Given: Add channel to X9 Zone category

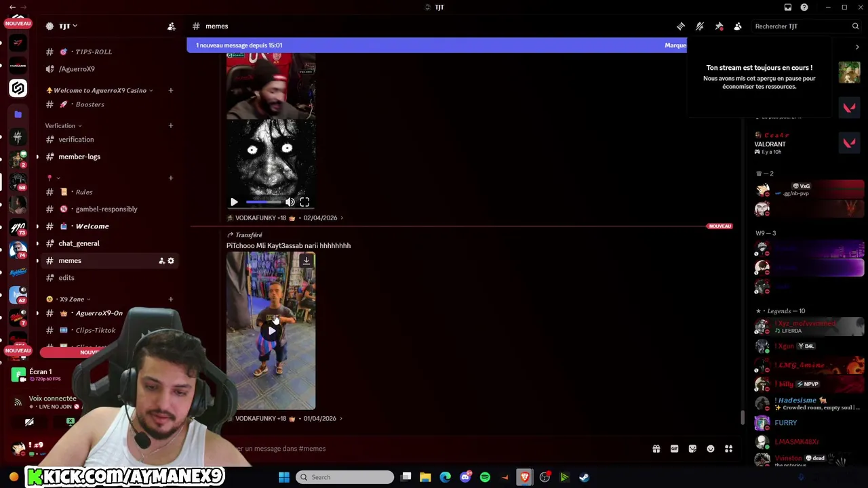Looking at the screenshot, I should [171, 299].
